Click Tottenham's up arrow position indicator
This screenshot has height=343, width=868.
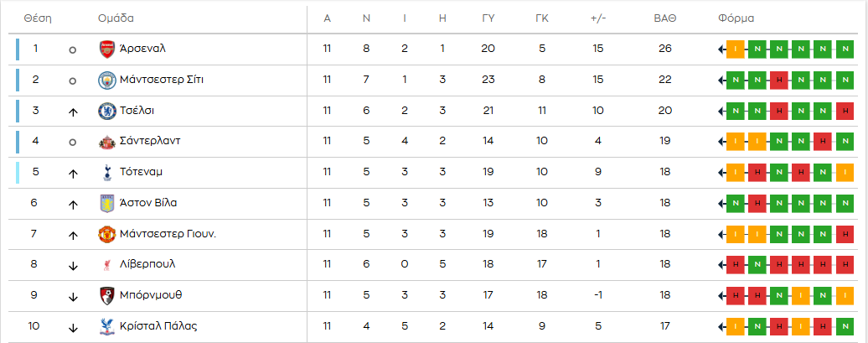(73, 174)
